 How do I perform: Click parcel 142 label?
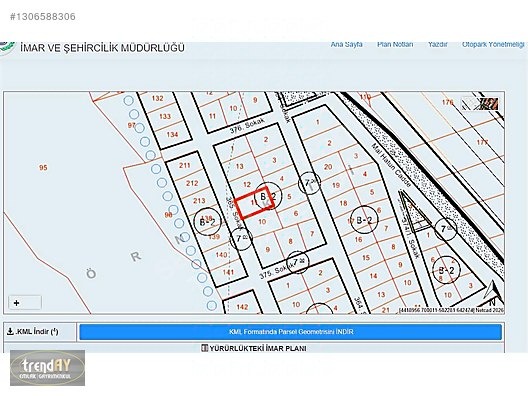pos(242,307)
